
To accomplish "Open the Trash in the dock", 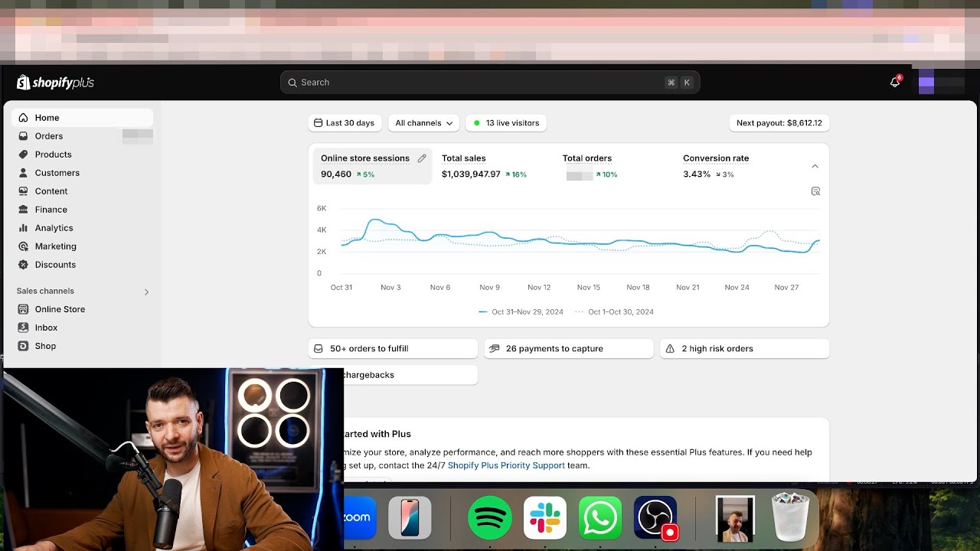I will pyautogui.click(x=790, y=518).
